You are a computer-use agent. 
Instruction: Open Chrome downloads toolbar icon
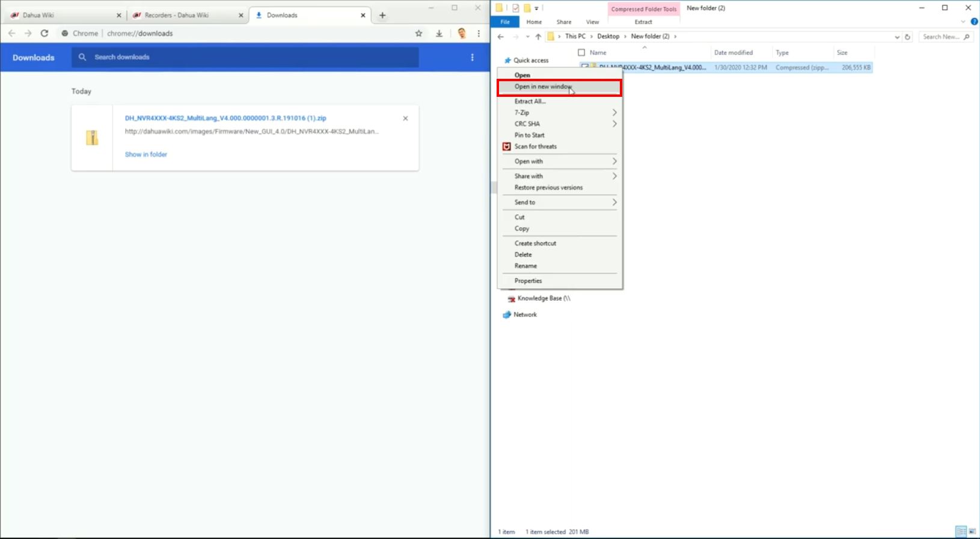point(439,34)
